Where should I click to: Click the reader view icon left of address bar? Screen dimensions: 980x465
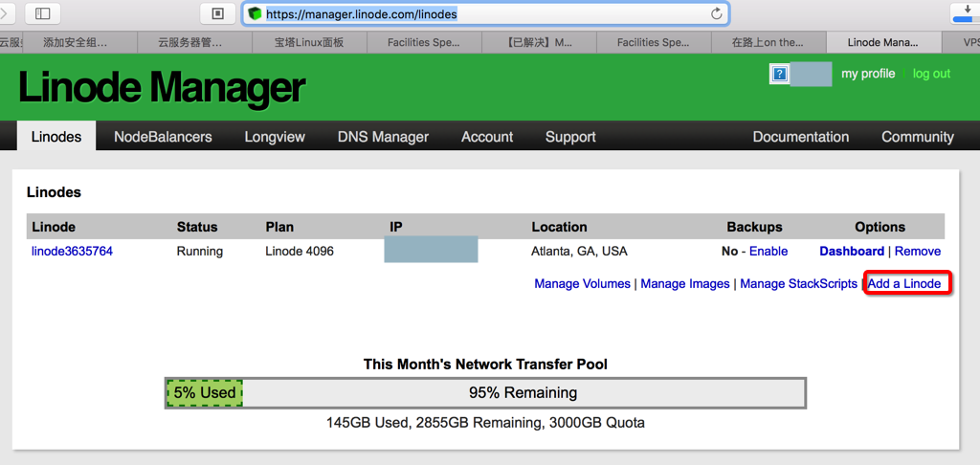point(217,13)
